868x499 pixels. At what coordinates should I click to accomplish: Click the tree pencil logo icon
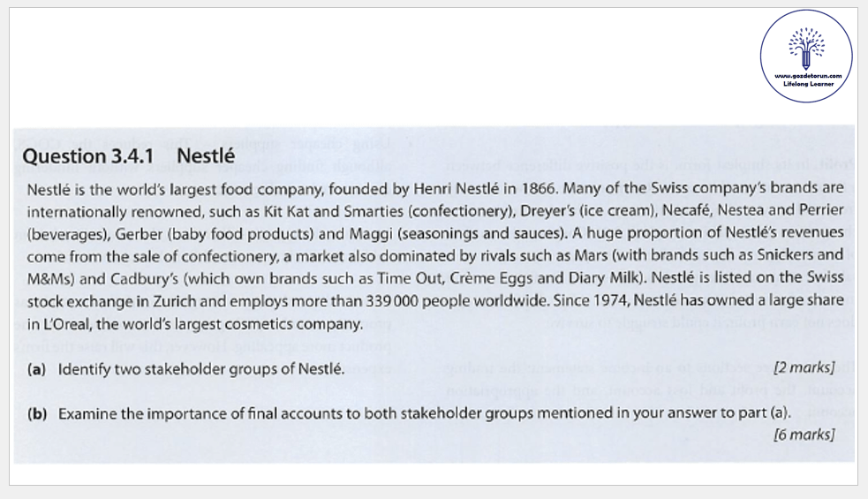click(x=804, y=49)
